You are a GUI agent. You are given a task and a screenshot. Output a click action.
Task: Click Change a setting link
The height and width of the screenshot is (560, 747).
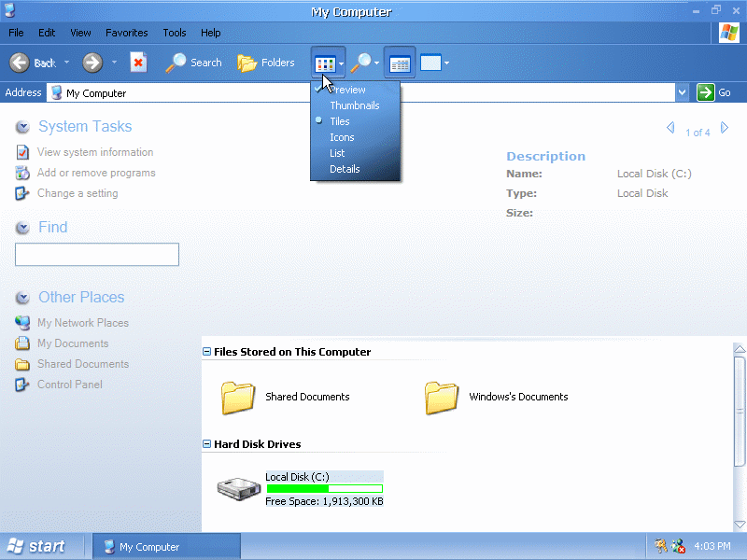coord(78,193)
